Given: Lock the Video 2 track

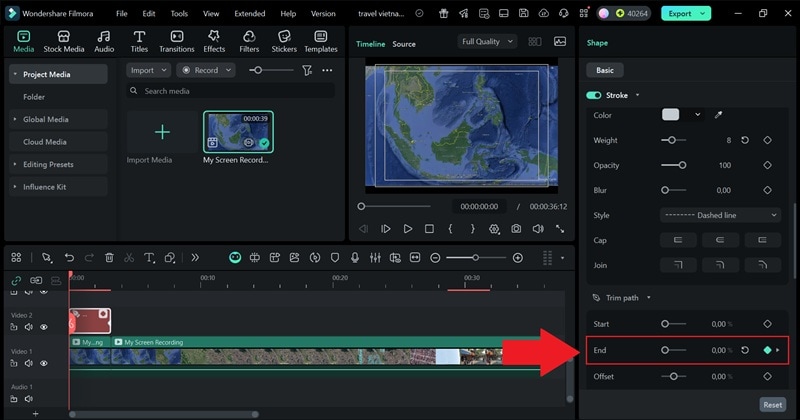Looking at the screenshot, I should click(14, 327).
